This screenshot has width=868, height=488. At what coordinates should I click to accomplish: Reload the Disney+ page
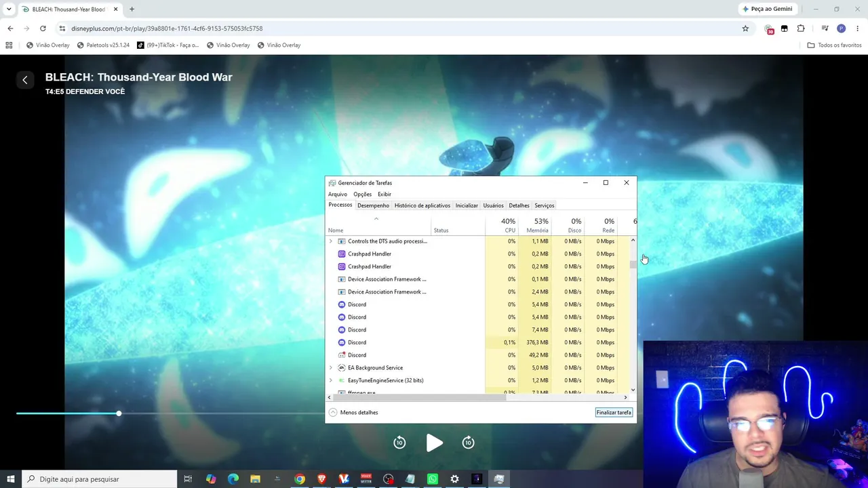click(43, 28)
